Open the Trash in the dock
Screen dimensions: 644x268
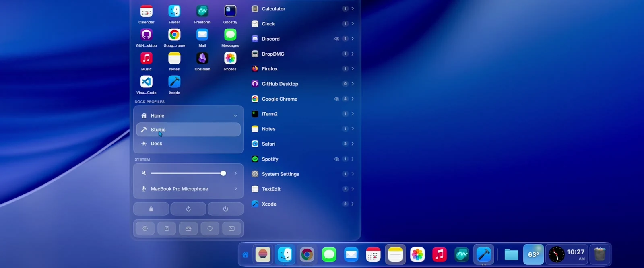tap(600, 254)
